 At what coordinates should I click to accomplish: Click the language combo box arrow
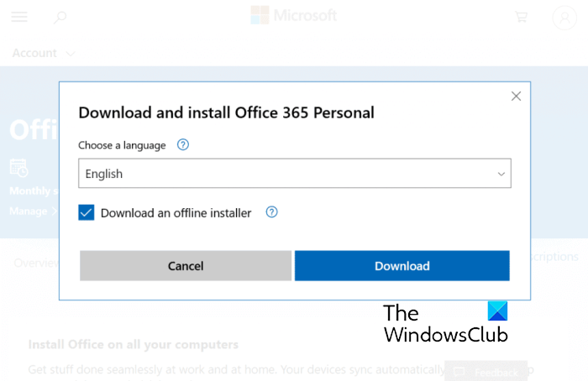pos(501,174)
